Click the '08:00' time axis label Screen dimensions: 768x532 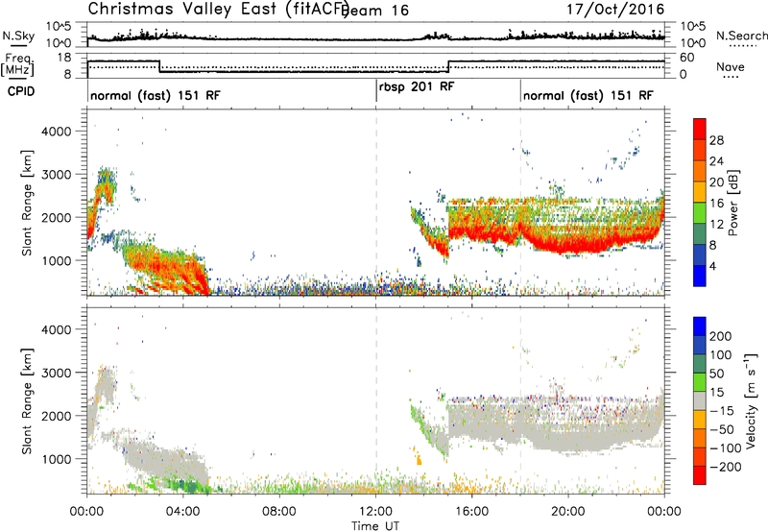click(279, 512)
